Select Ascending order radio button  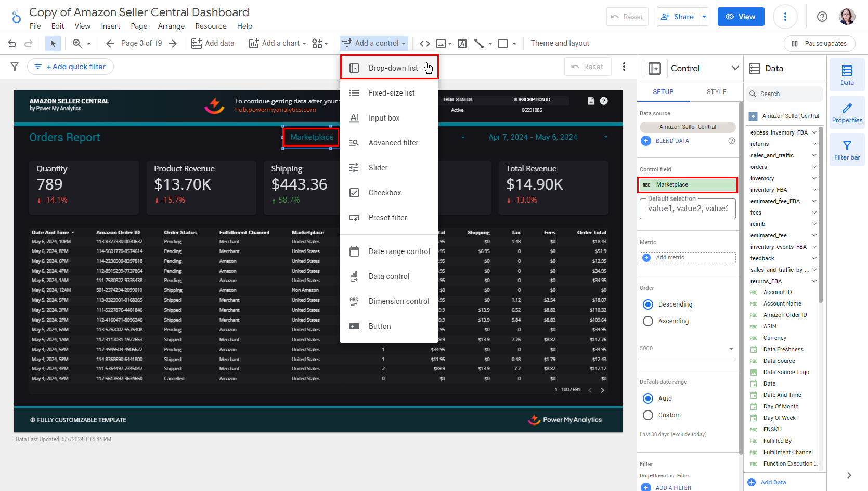click(648, 321)
